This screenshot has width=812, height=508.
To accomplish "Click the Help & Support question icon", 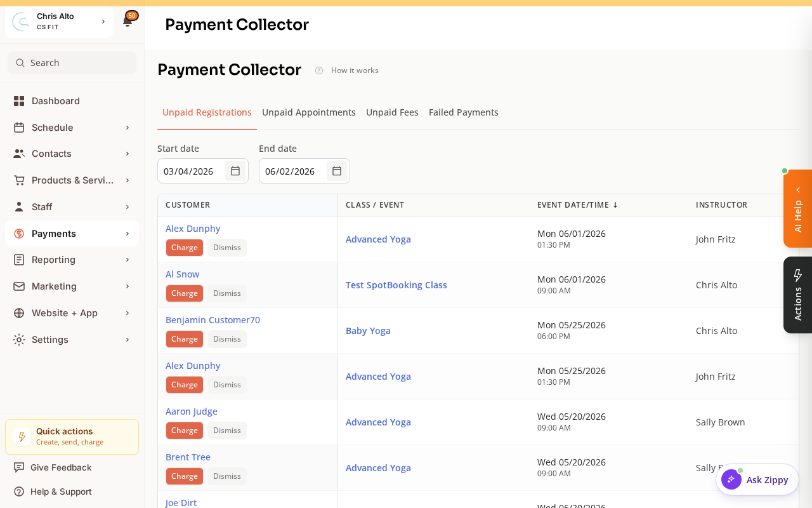I will [19, 491].
